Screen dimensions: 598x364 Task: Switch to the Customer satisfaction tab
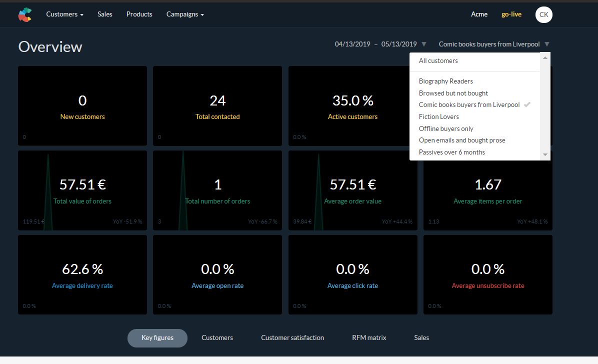[x=292, y=338]
